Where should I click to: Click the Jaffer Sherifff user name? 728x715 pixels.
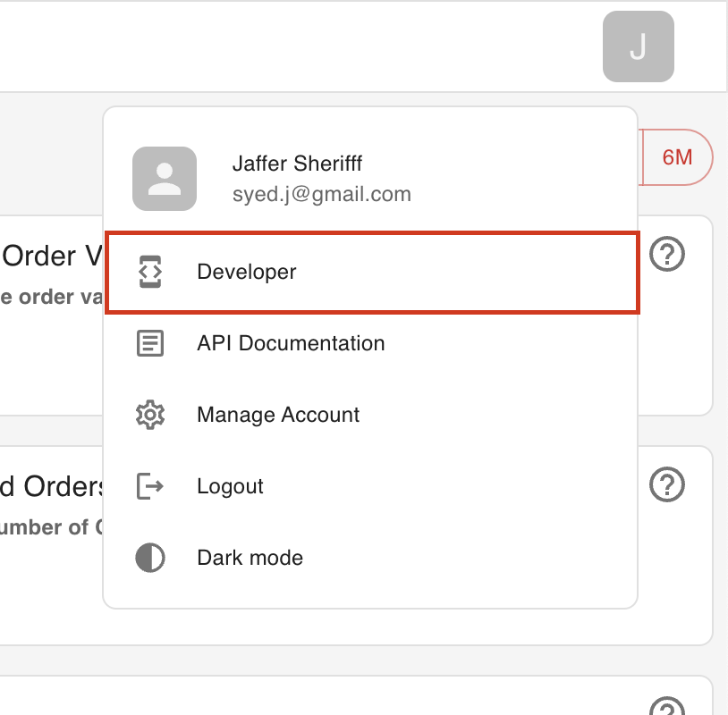(x=297, y=164)
